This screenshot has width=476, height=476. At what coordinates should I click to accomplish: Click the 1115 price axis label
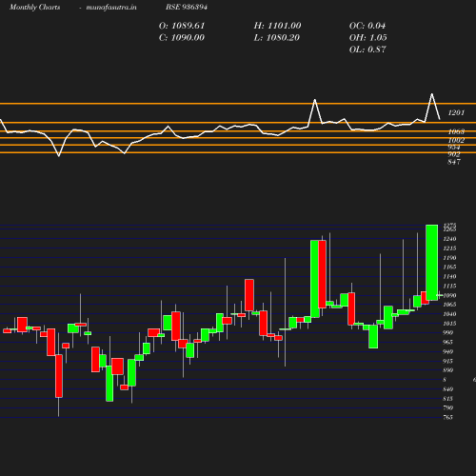449,286
